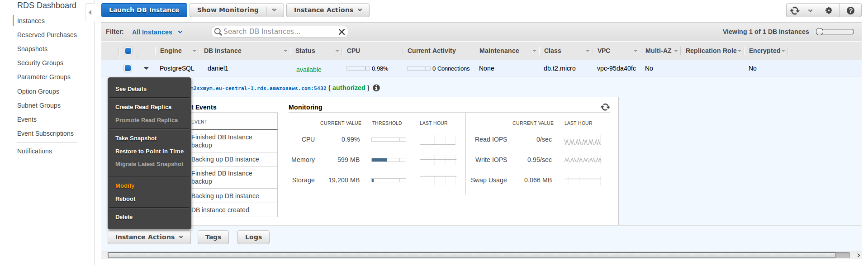The image size is (868, 266).
Task: Open Class column dropdown arrow
Action: click(588, 51)
